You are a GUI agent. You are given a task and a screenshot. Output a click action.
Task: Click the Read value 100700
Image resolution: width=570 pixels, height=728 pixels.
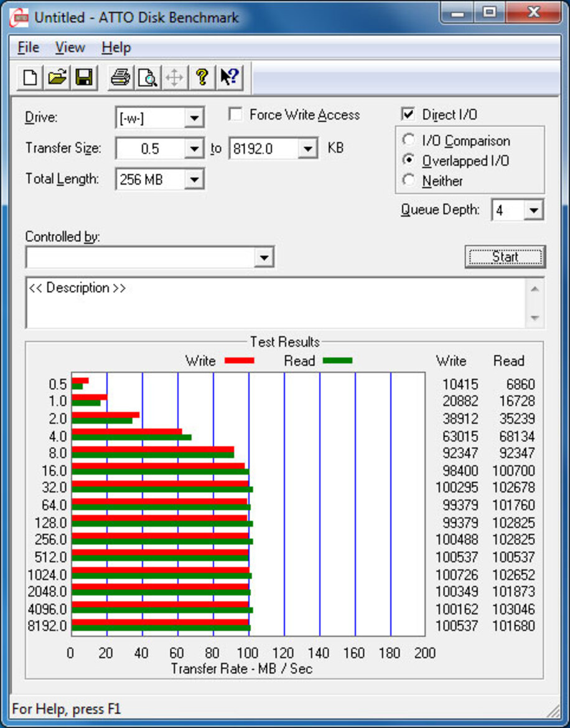point(513,470)
